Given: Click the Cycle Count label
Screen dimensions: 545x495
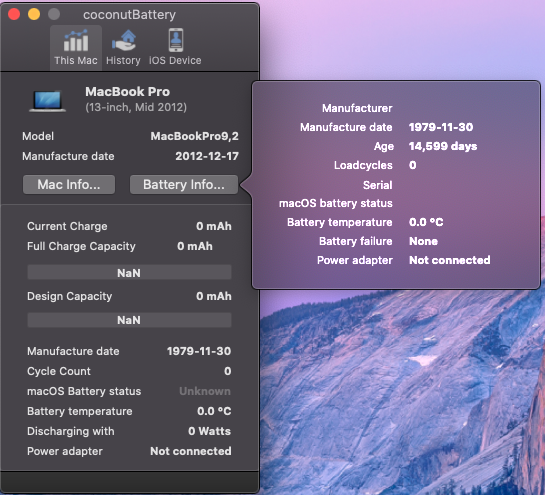Looking at the screenshot, I should tap(59, 371).
